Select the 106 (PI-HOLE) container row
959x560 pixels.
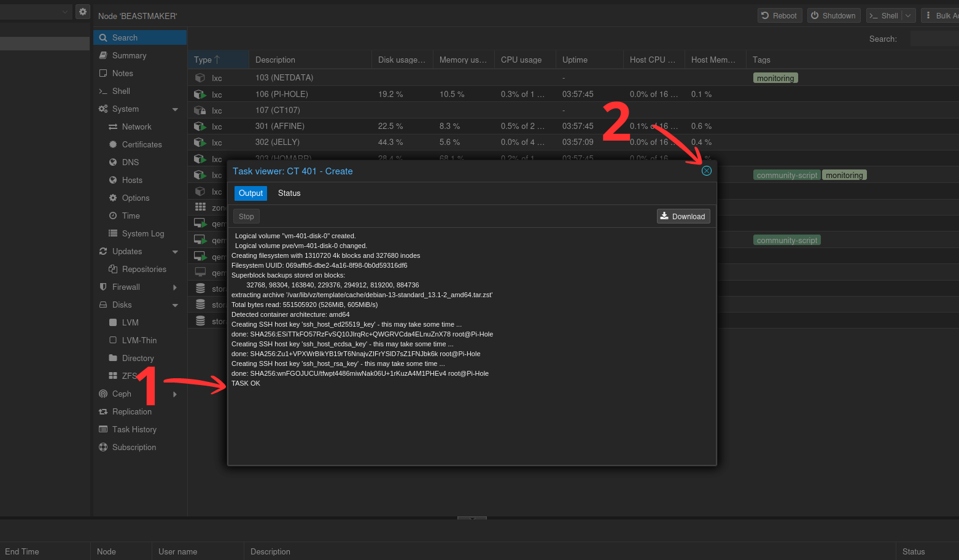point(573,94)
